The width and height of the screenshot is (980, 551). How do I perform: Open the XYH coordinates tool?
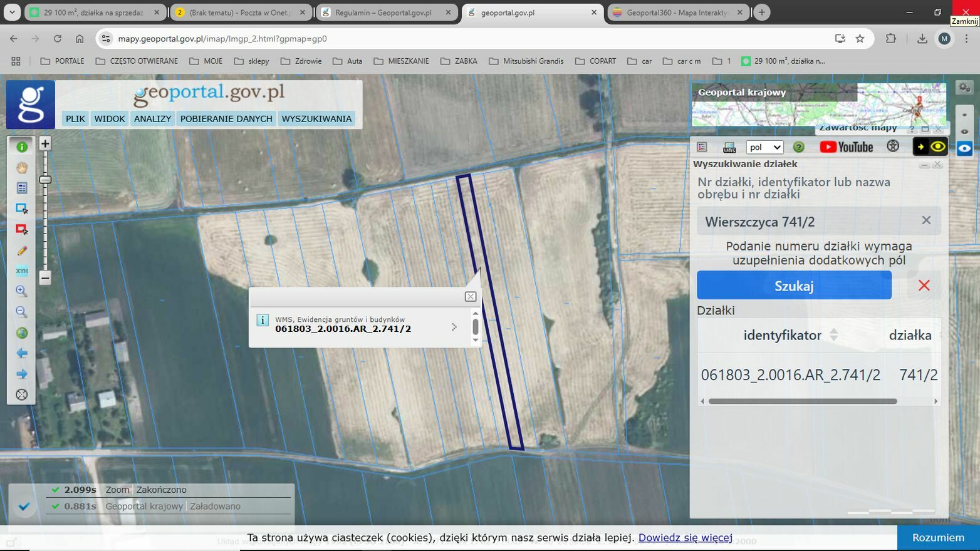[22, 271]
